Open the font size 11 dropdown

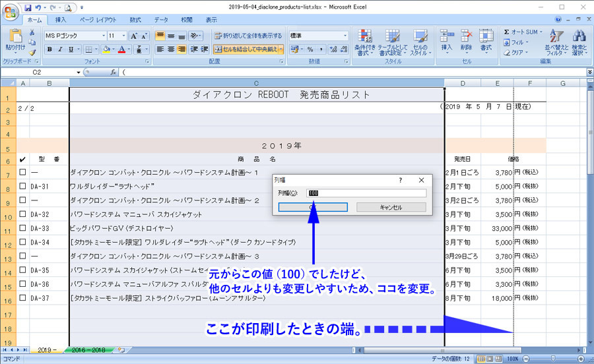[x=123, y=36]
